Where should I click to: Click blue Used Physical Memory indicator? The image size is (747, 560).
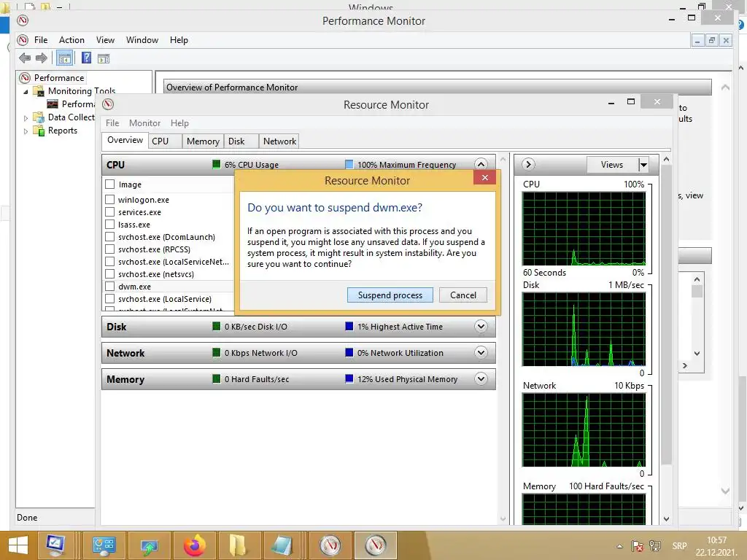349,378
